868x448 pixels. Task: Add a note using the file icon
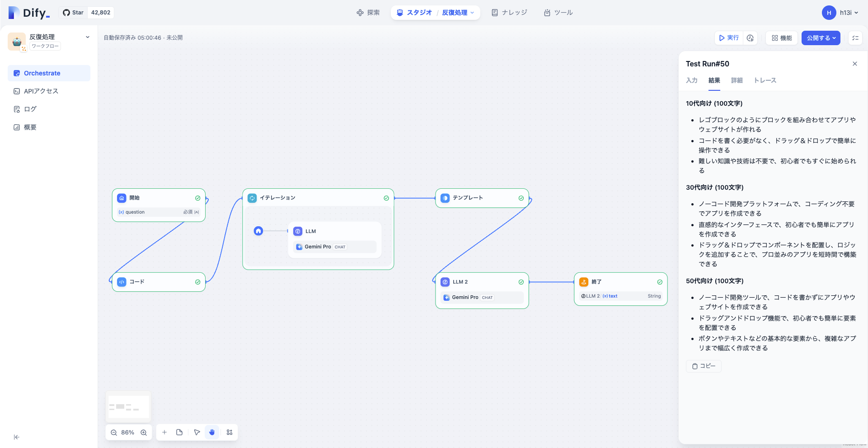click(179, 432)
